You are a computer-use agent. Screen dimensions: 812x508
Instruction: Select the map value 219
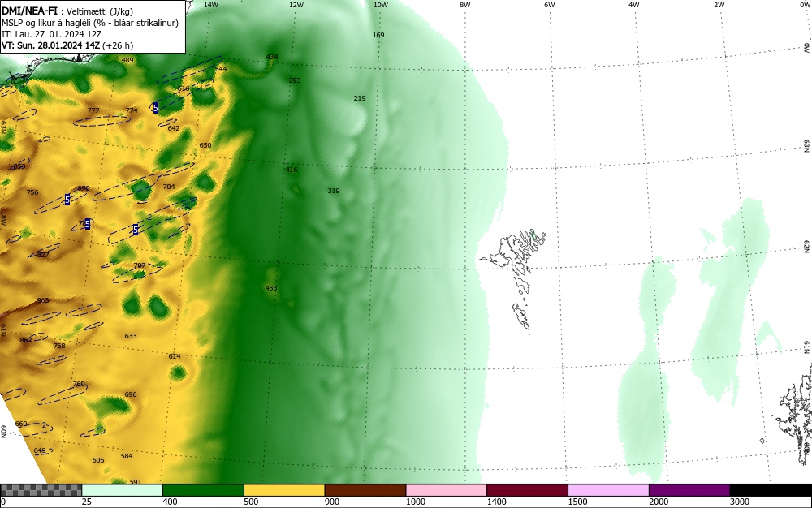360,97
